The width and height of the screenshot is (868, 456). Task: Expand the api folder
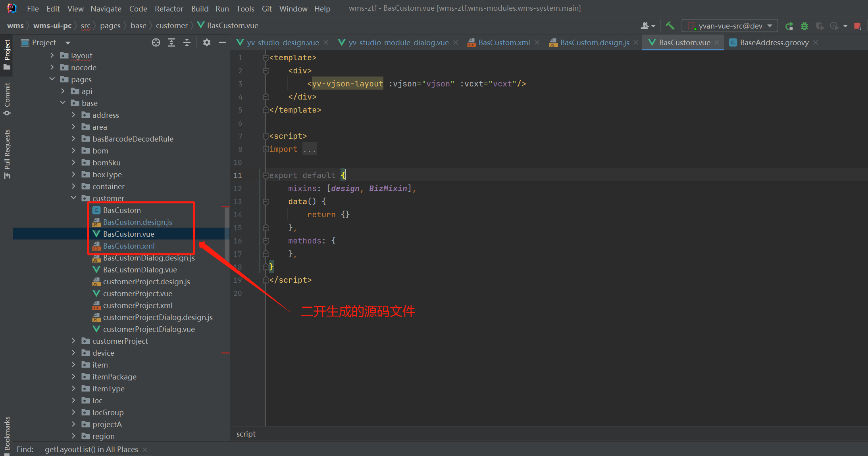tap(63, 91)
